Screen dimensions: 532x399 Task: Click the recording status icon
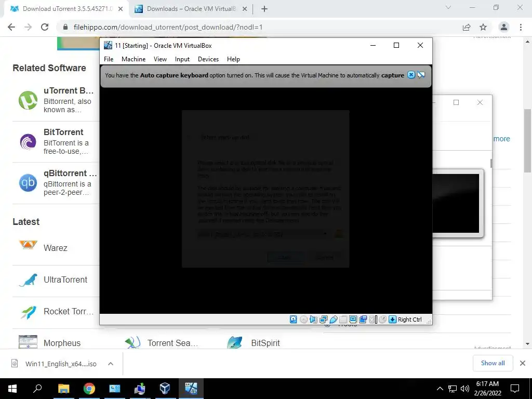coord(363,320)
